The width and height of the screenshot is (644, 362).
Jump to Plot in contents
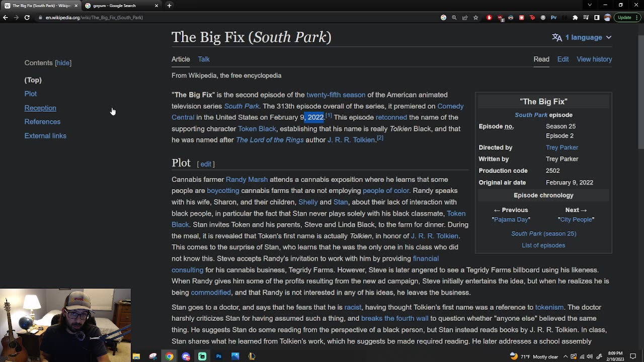pyautogui.click(x=30, y=94)
